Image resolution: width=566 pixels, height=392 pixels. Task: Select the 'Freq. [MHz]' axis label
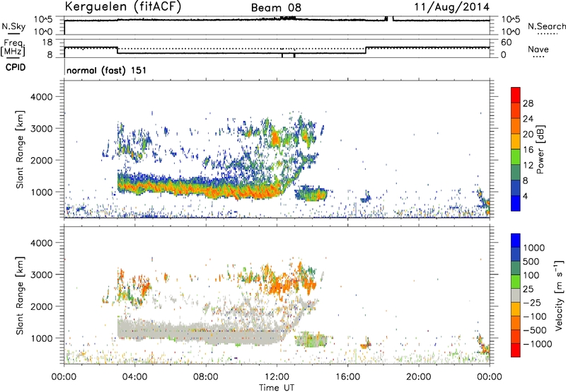[13, 47]
